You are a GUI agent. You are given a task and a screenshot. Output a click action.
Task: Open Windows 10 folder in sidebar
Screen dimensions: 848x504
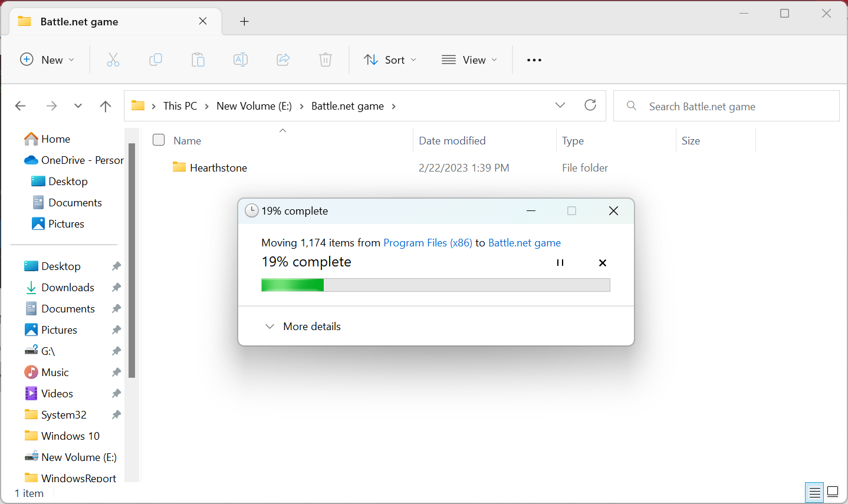(62, 436)
